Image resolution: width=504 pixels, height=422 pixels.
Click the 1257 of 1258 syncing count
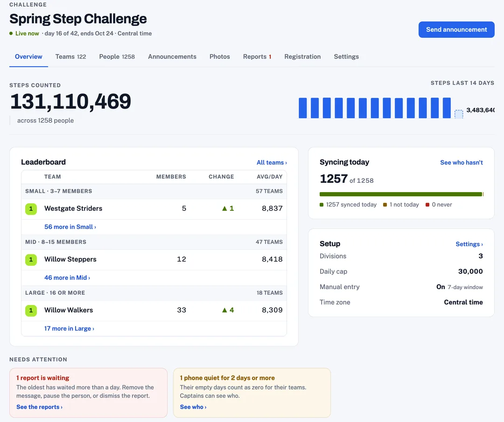[346, 179]
